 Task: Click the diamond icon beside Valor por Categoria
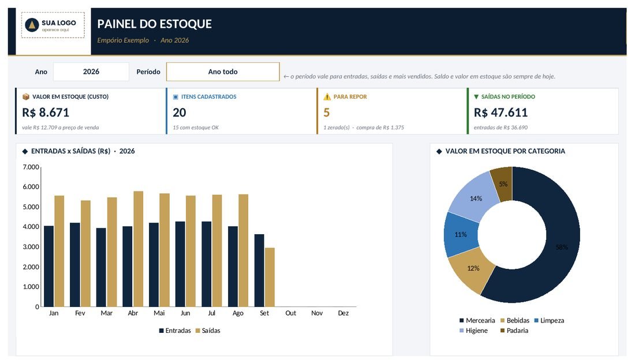click(439, 152)
